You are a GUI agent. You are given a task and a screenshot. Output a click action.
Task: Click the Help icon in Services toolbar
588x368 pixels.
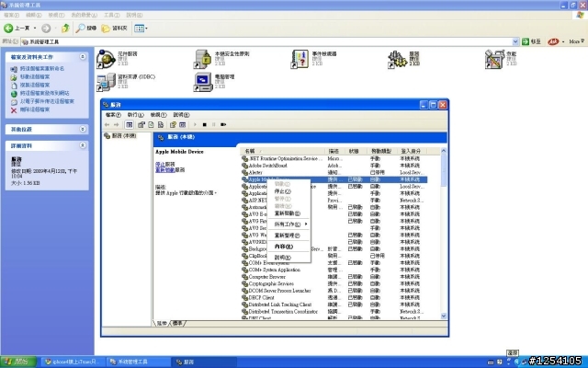173,125
